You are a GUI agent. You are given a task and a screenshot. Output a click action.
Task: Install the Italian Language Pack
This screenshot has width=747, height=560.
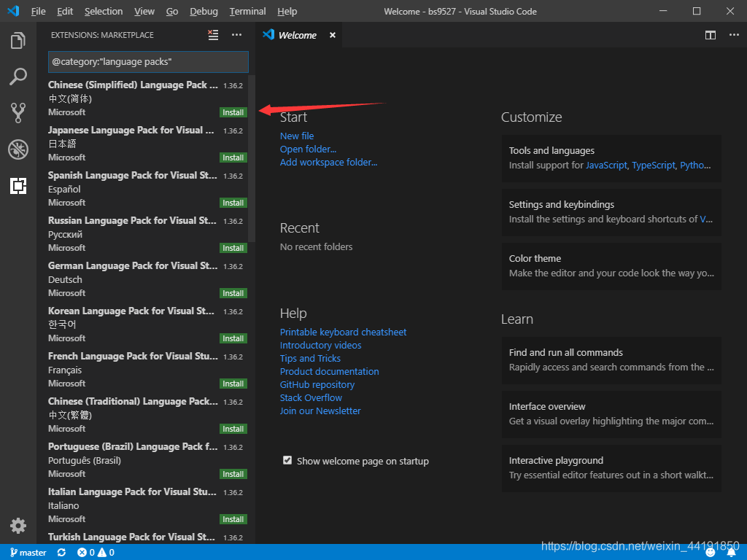click(233, 519)
